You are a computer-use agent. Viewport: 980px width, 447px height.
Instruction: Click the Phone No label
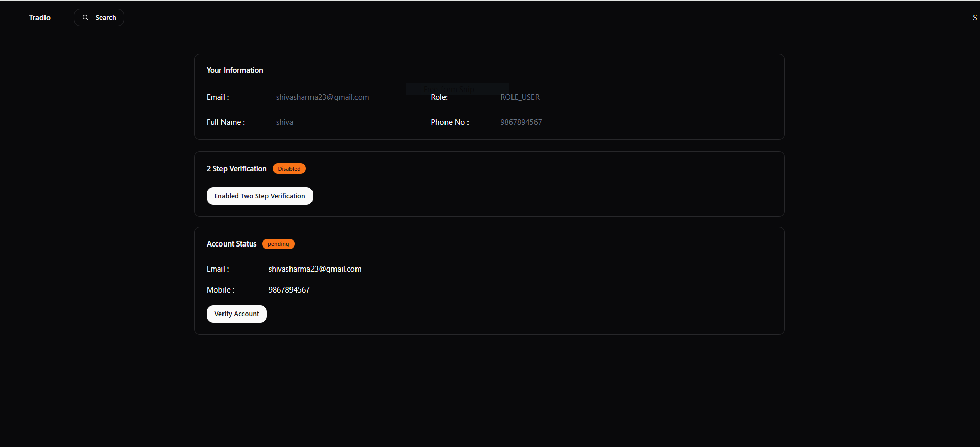pyautogui.click(x=450, y=122)
